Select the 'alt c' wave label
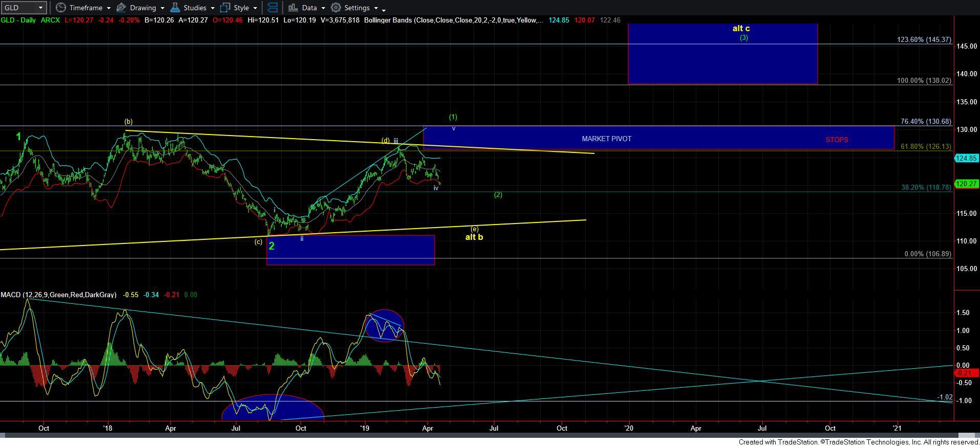Screen dimensions: 980x446 (741, 29)
